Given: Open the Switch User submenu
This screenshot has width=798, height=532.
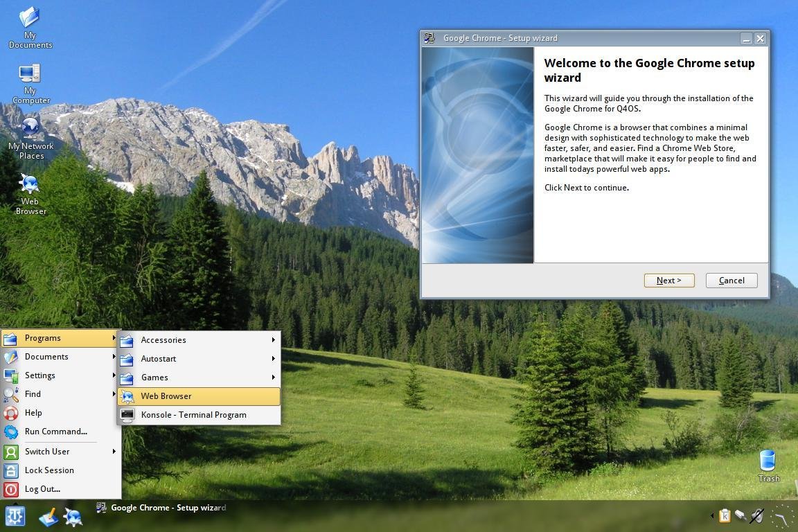Looking at the screenshot, I should 60,452.
